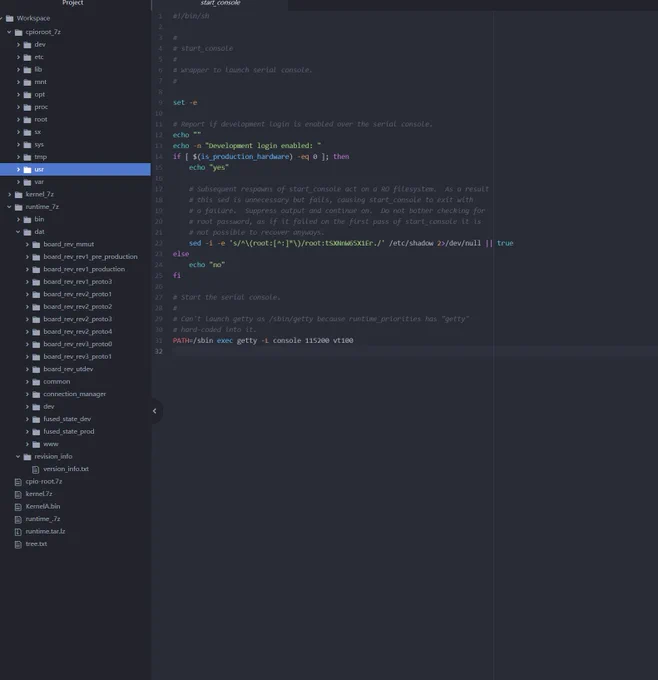This screenshot has height=680, width=658.
Task: Click the root folder icon
Action: tap(27, 120)
